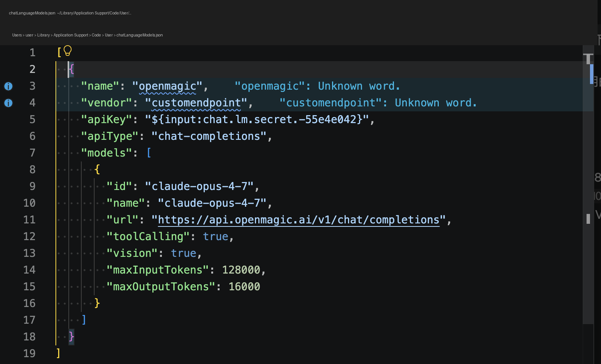The image size is (601, 364).
Task: Open the api.openmagic.ai URL link
Action: tap(299, 220)
